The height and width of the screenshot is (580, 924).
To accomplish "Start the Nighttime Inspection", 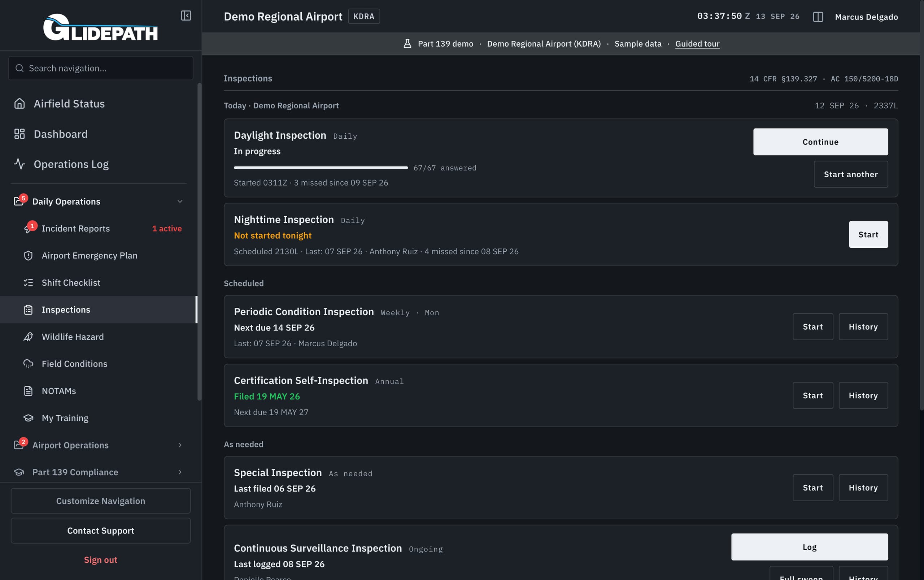I will click(x=868, y=234).
